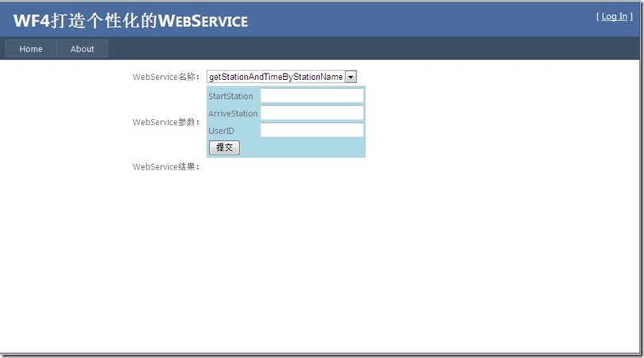The image size is (644, 358).
Task: Click the Log In link
Action: coord(615,17)
